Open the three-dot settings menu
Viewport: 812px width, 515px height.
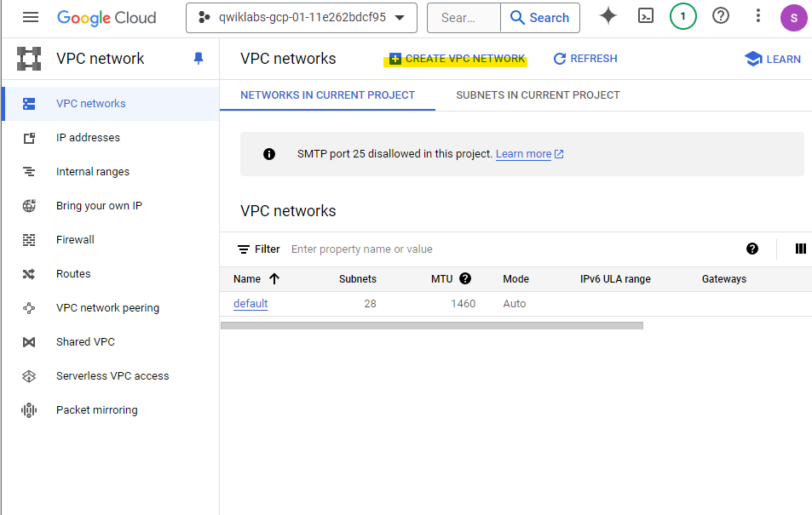tap(757, 15)
